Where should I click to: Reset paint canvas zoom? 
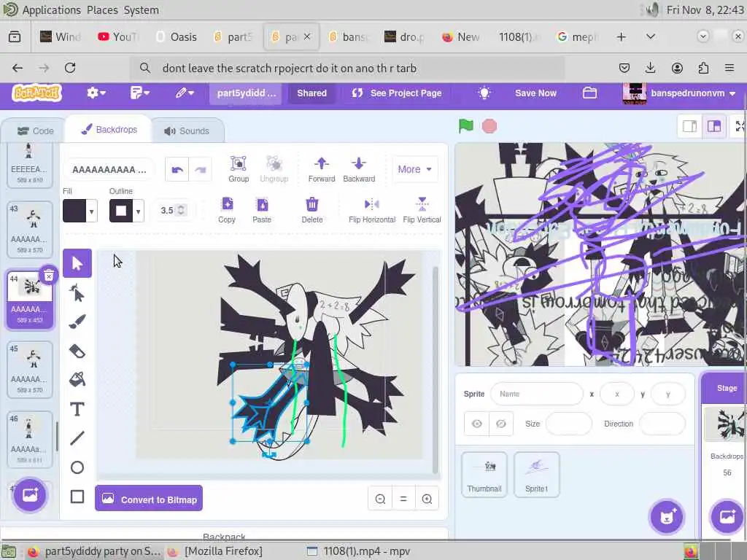click(x=403, y=499)
